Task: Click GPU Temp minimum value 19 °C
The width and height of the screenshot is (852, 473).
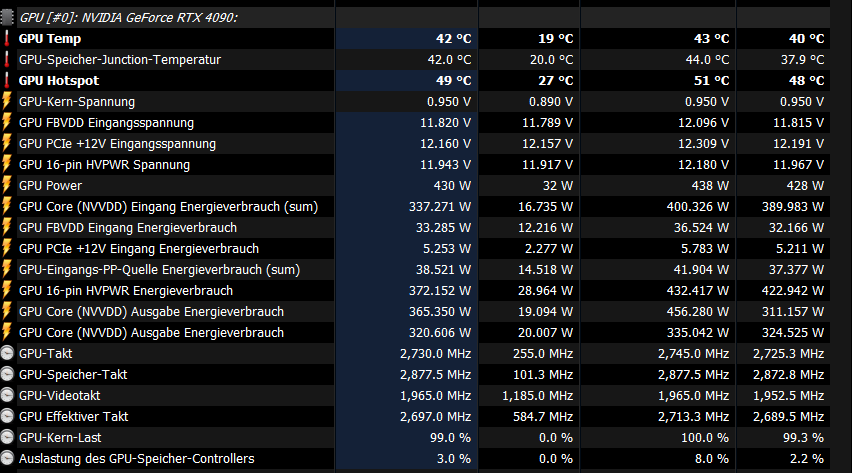Action: [x=555, y=39]
